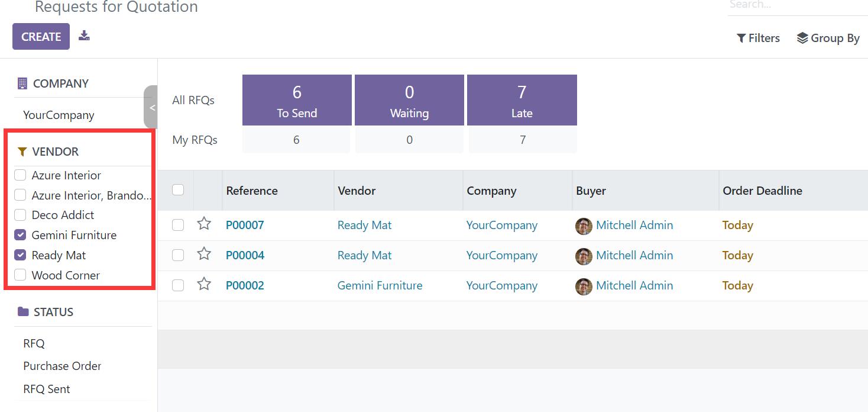Show the 7 Late RFQs
Viewport: 868px width, 412px height.
click(522, 100)
